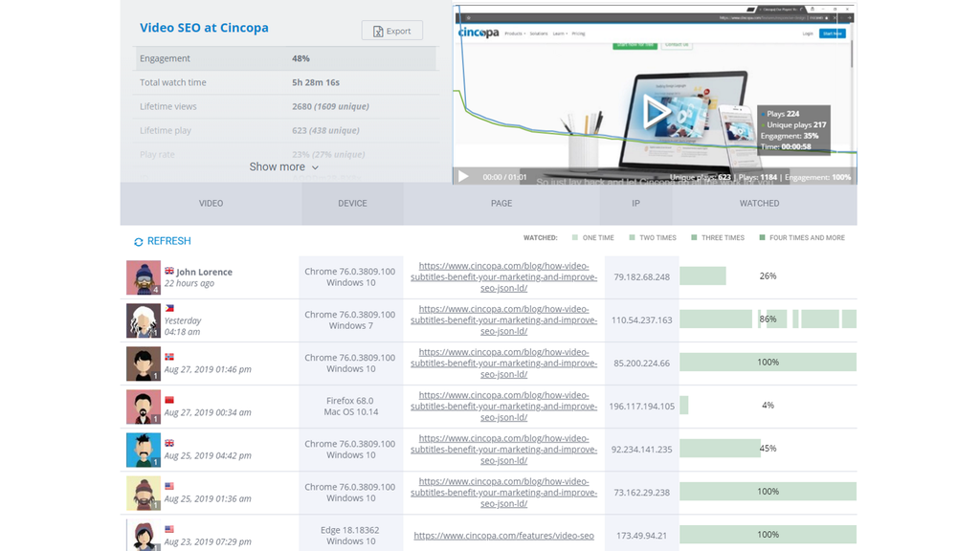Click the small play button in video bar
The image size is (980, 551).
pyautogui.click(x=463, y=177)
